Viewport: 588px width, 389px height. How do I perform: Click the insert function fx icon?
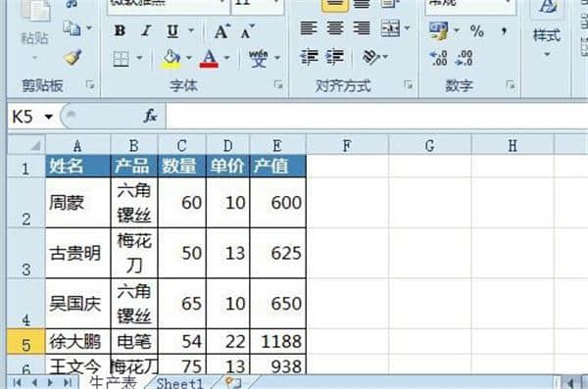[150, 116]
